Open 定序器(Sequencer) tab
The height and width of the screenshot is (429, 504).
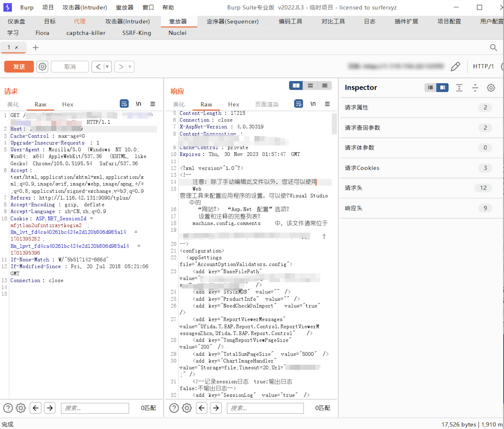pyautogui.click(x=233, y=21)
